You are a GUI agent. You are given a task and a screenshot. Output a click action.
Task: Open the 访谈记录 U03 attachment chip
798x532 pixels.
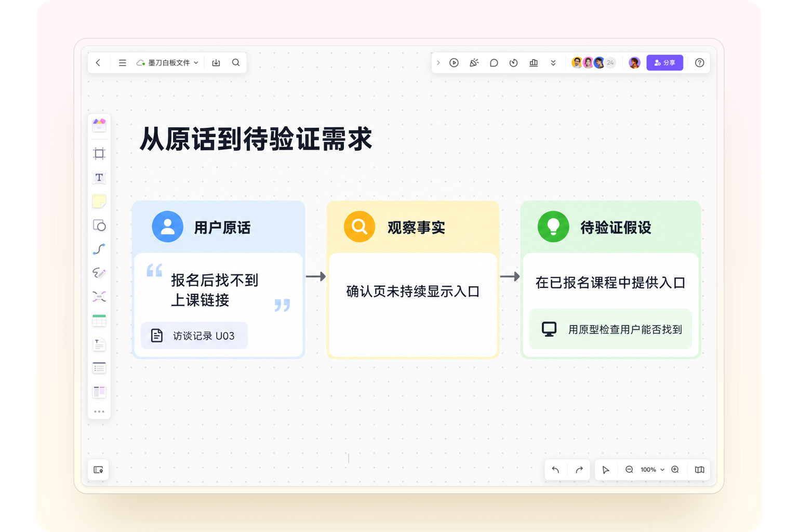194,336
